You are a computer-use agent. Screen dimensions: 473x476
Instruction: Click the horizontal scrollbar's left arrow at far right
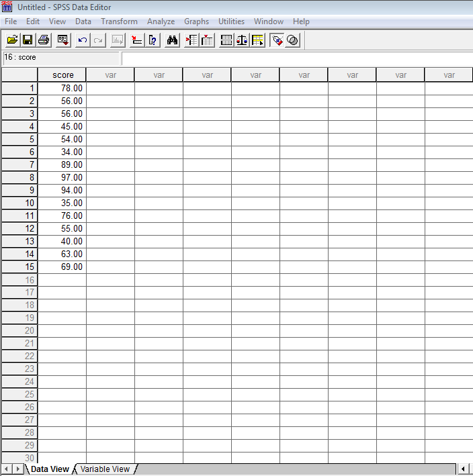(x=463, y=469)
